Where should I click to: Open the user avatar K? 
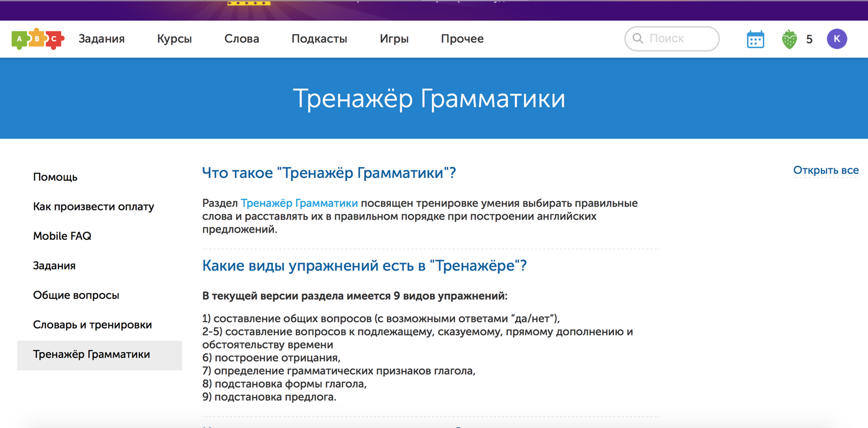837,39
